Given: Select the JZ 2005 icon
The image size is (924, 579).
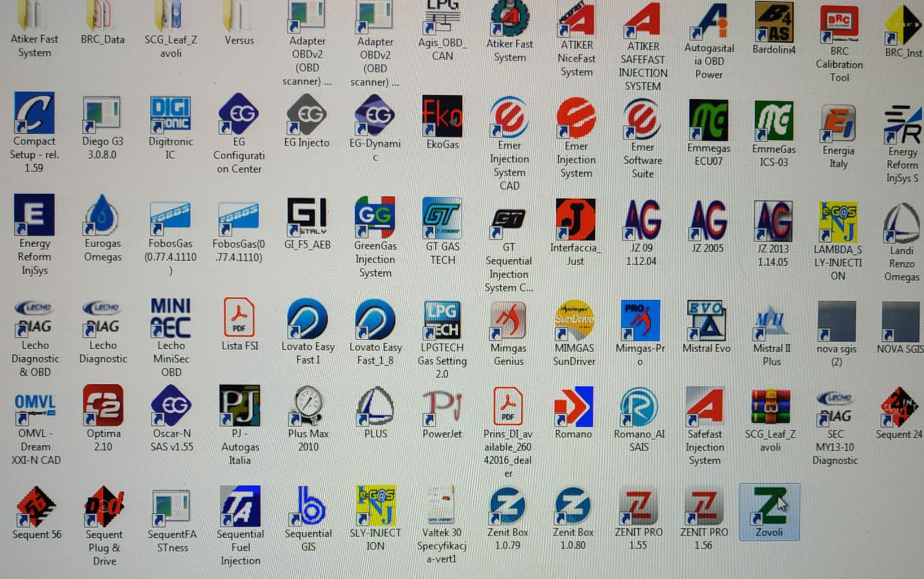Looking at the screenshot, I should (708, 226).
